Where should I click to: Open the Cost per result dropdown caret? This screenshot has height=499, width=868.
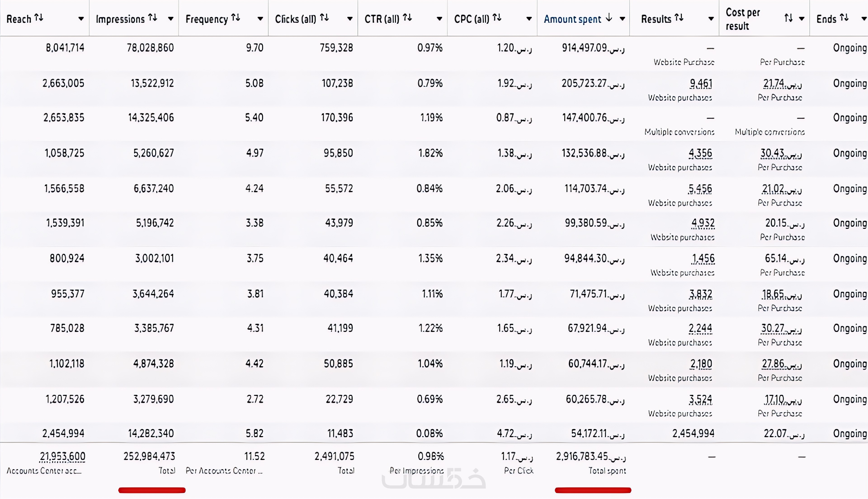(802, 19)
